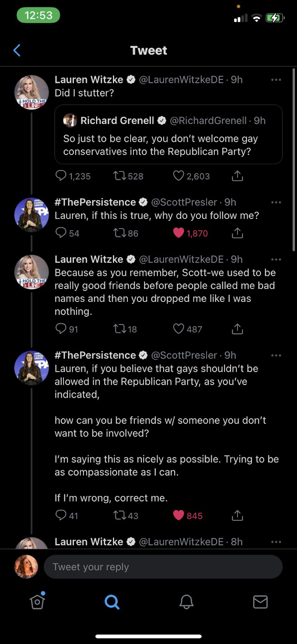Open the @ScottPresler handle on the 845-like tweet

click(x=184, y=355)
